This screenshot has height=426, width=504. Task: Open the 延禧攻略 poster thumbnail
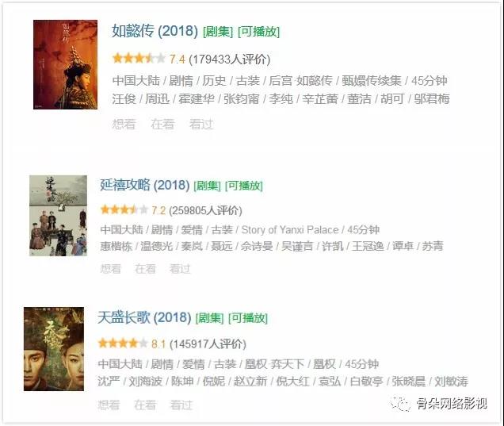(58, 216)
